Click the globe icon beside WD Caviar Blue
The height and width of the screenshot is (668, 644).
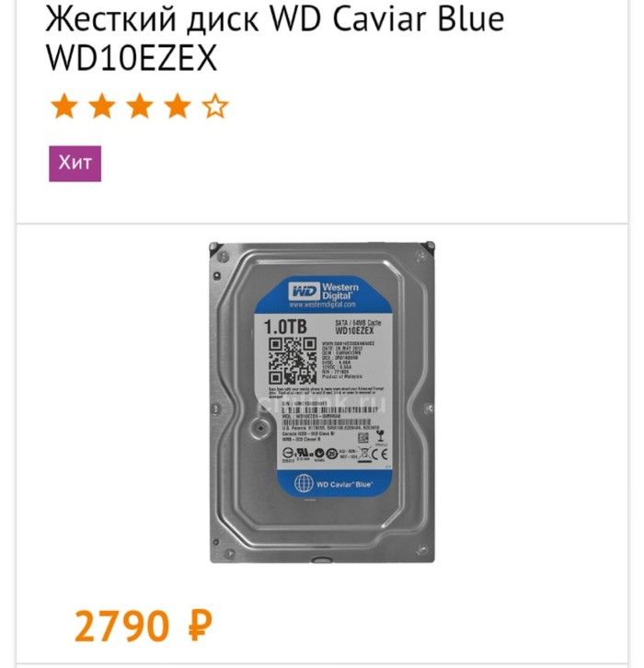pos(304,483)
